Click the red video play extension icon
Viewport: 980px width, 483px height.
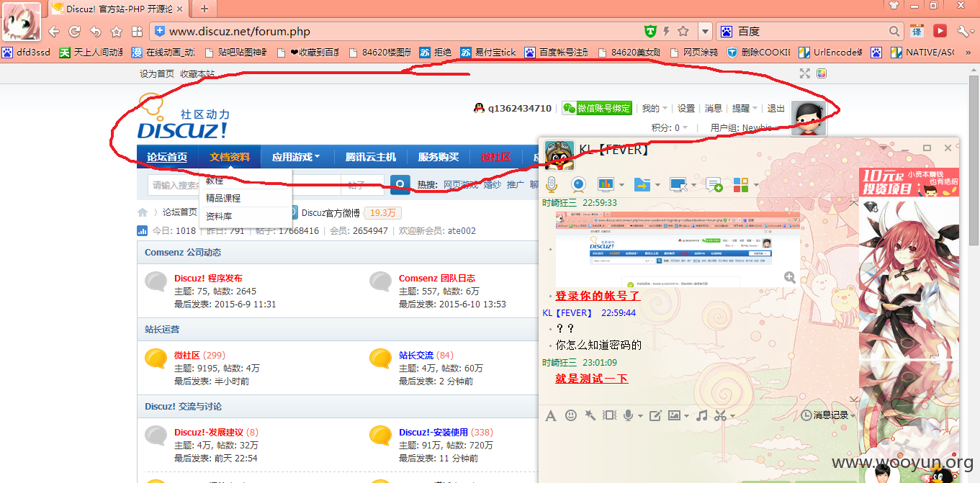[940, 32]
